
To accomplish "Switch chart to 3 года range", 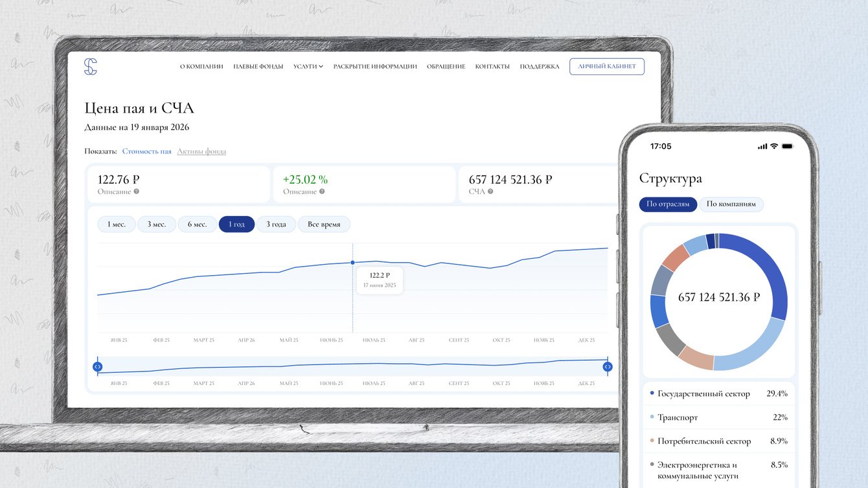I will (x=276, y=225).
